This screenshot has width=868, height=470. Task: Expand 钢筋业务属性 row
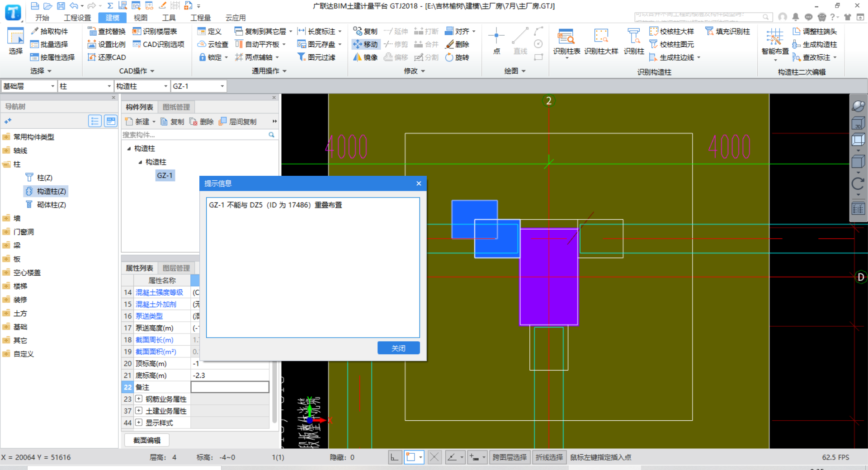coord(139,399)
